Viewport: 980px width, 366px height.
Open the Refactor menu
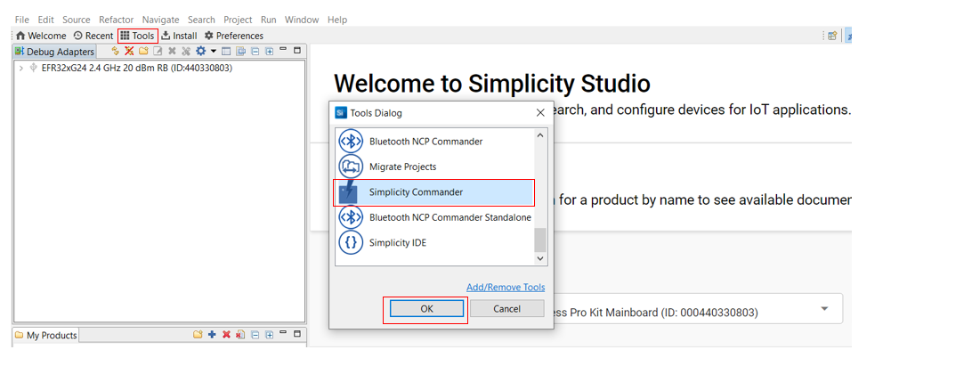[117, 20]
